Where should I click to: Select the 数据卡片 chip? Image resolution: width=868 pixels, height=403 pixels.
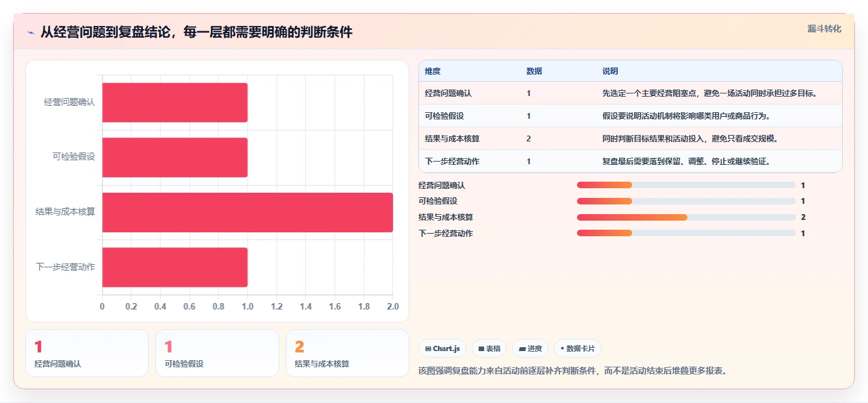(578, 348)
